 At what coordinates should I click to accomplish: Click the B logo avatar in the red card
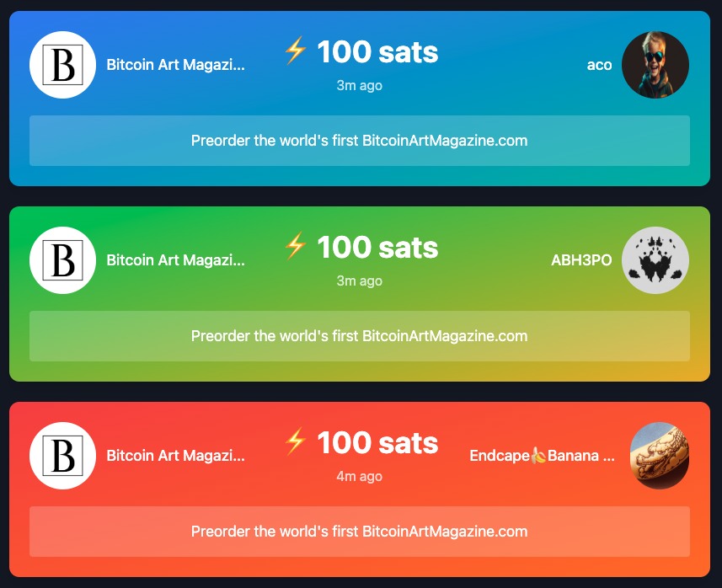coord(63,456)
